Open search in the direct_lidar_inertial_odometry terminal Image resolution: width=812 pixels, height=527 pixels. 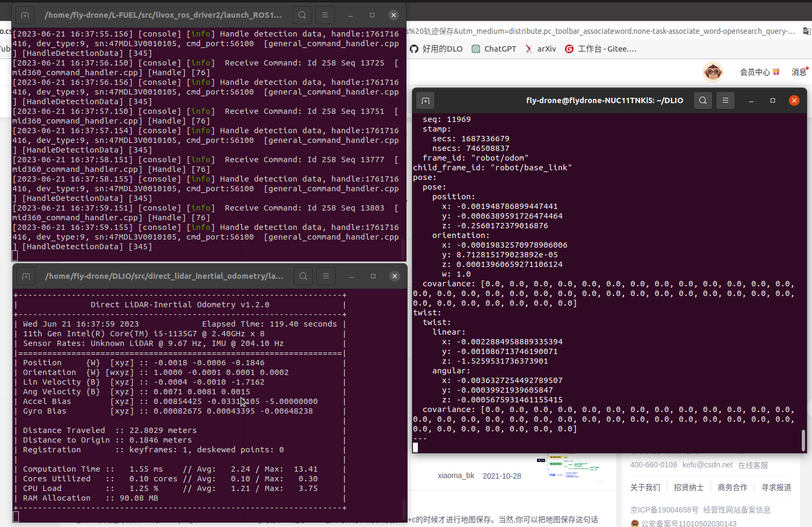click(x=303, y=276)
